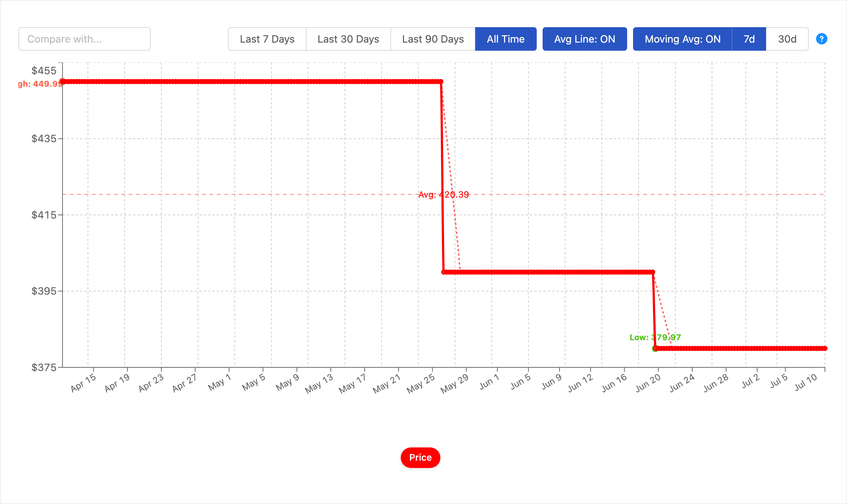Select the Last 90 Days range
The height and width of the screenshot is (504, 847).
(x=433, y=39)
